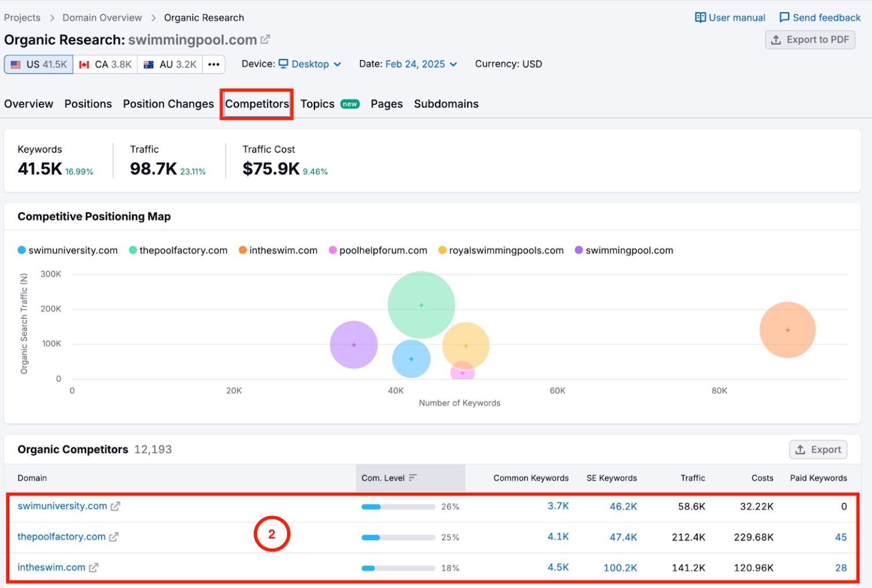Sort by SE Keywords column

(x=611, y=478)
